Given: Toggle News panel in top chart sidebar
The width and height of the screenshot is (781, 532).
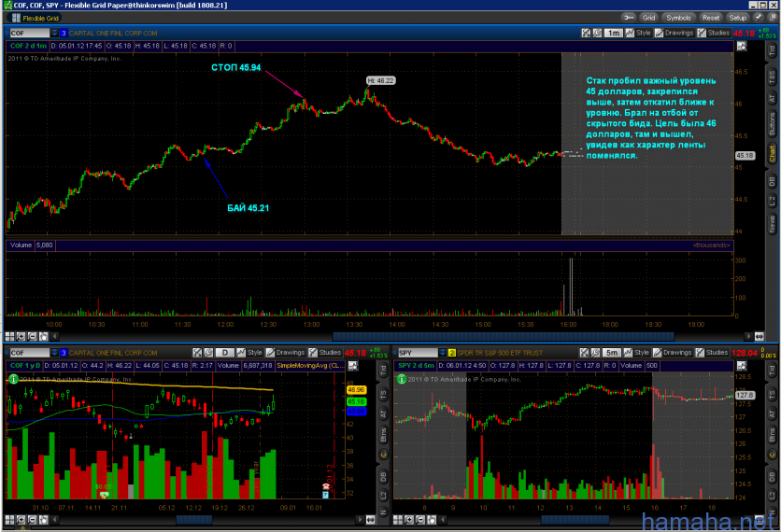Looking at the screenshot, I should click(x=772, y=224).
